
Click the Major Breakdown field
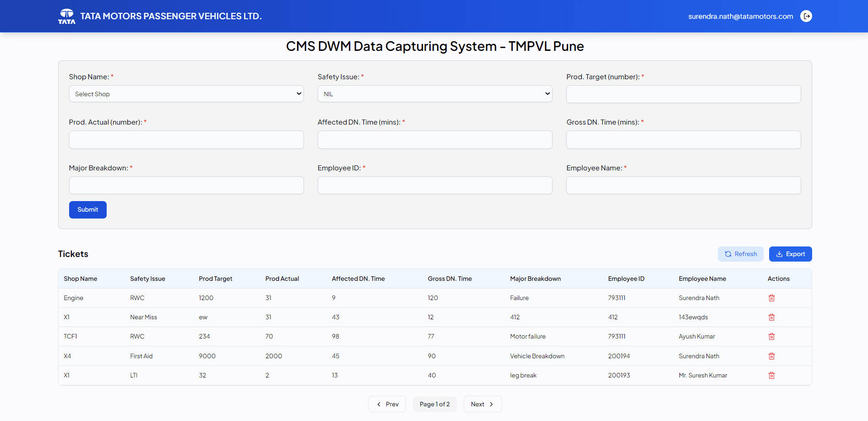point(186,186)
